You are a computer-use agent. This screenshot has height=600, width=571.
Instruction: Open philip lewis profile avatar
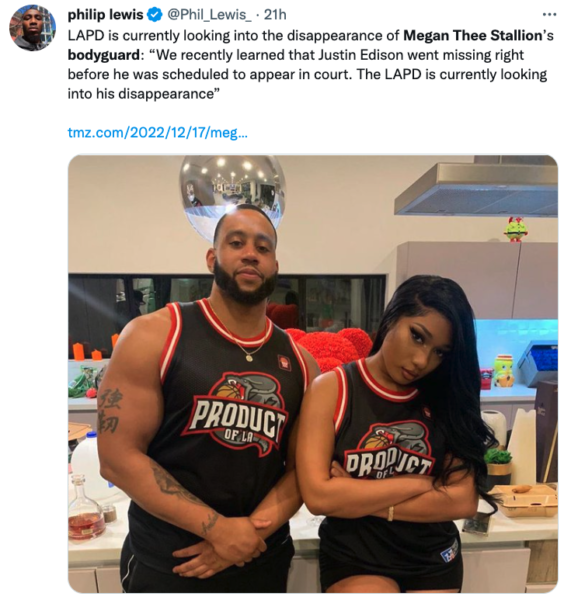point(33,28)
